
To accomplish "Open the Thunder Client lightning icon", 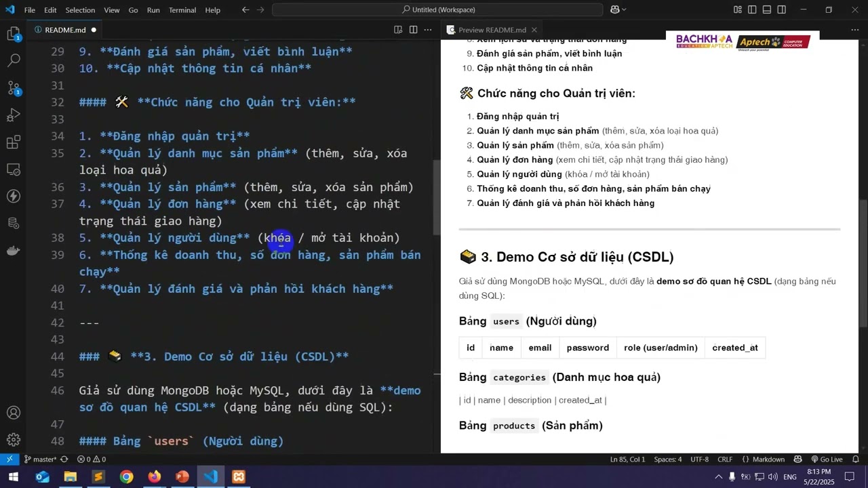I will tap(14, 197).
